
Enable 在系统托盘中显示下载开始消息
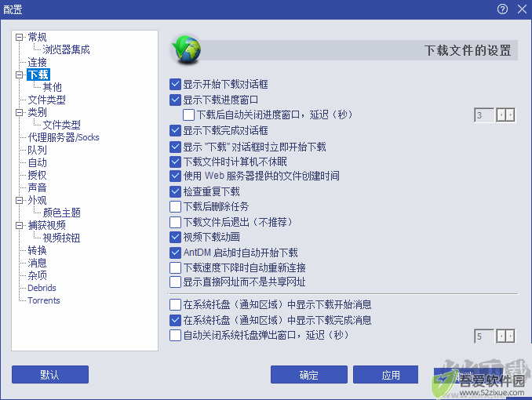pyautogui.click(x=175, y=304)
